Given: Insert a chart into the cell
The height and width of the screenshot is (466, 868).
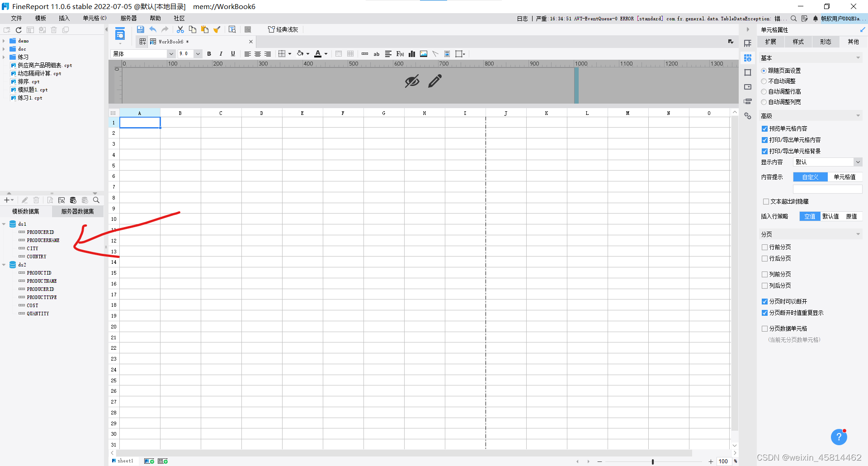Looking at the screenshot, I should pyautogui.click(x=412, y=54).
